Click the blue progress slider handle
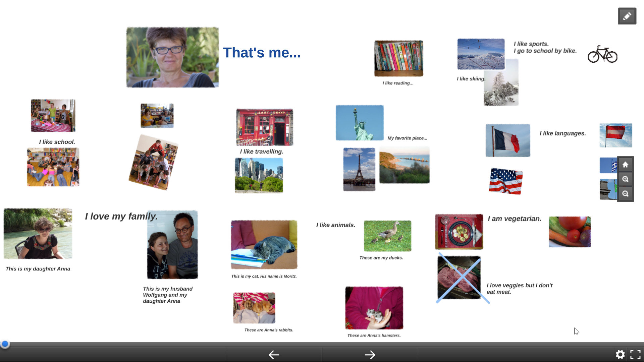The height and width of the screenshot is (362, 644). [x=5, y=344]
